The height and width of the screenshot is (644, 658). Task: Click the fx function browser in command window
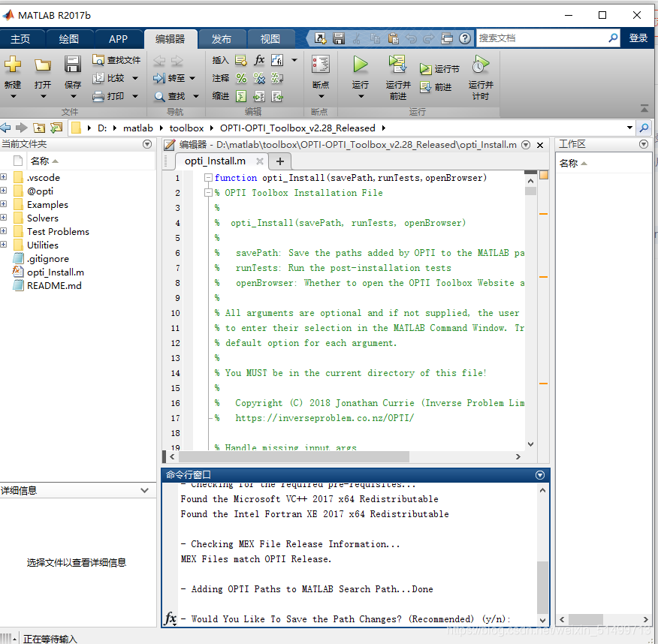coord(171,618)
